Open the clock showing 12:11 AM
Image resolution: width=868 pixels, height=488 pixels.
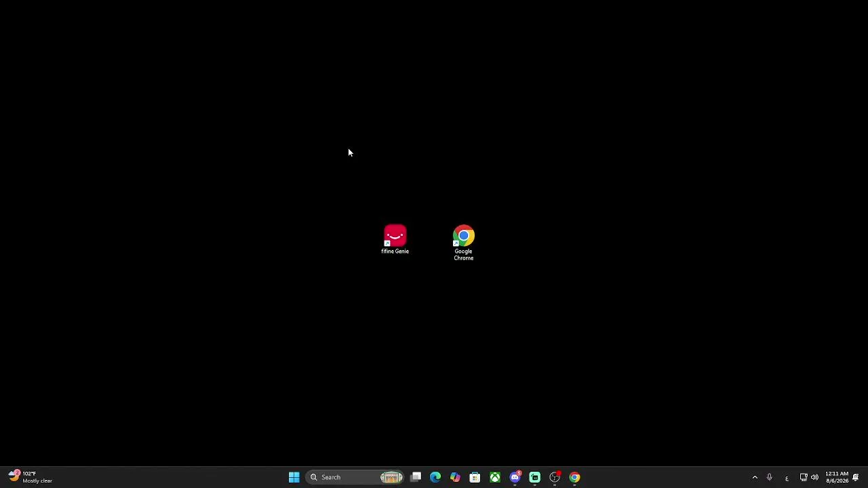pos(837,477)
